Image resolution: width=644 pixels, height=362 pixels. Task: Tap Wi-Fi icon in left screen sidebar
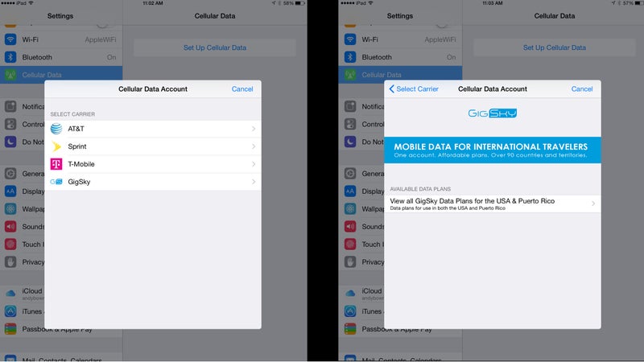pos(10,39)
